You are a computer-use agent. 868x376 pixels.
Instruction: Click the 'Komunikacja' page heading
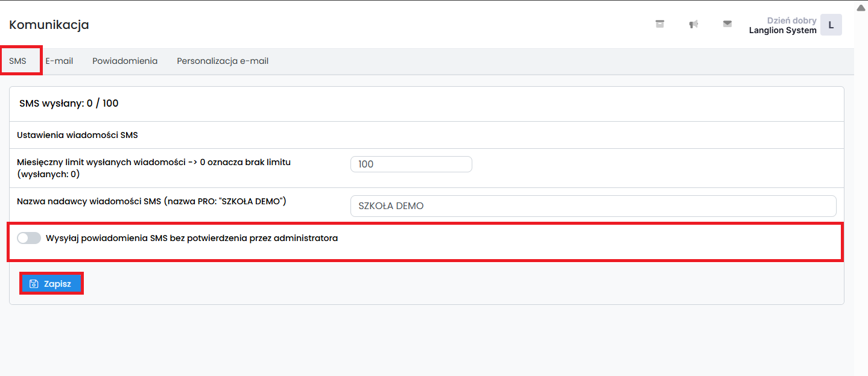click(x=49, y=25)
